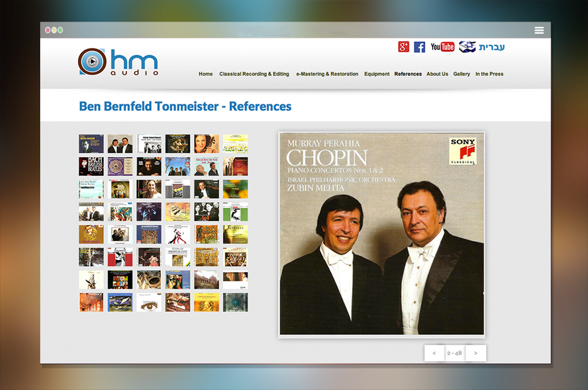Image resolution: width=588 pixels, height=390 pixels.
Task: Open the Google Plus social icon
Action: tap(403, 47)
